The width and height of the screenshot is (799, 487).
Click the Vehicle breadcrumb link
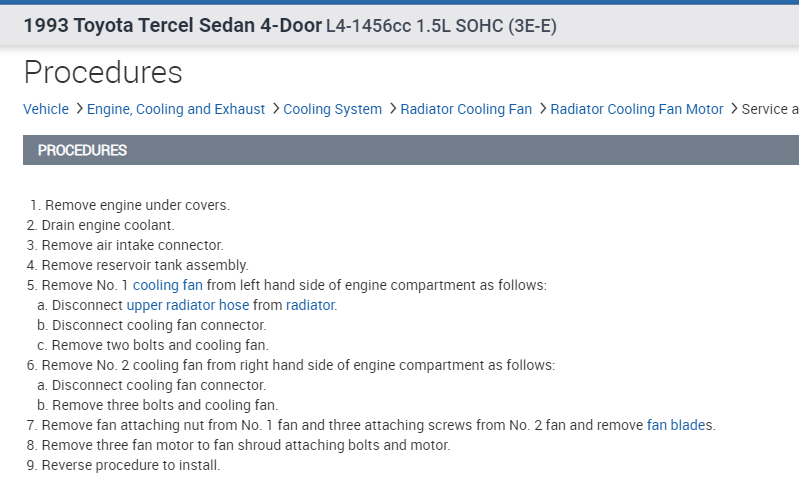tap(46, 109)
